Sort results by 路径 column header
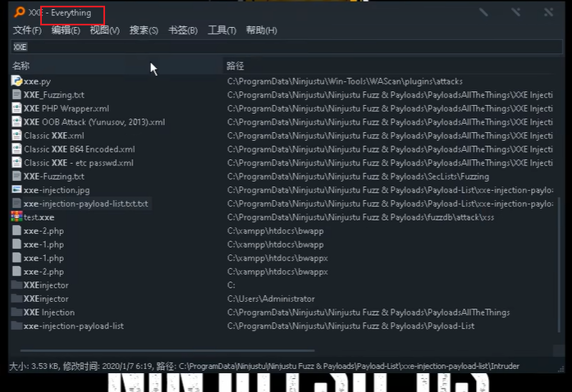Image resolution: width=572 pixels, height=392 pixels. click(391, 66)
